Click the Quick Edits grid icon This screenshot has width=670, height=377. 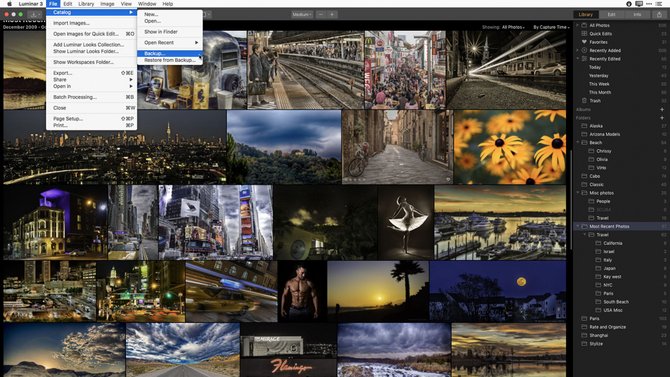[x=584, y=33]
